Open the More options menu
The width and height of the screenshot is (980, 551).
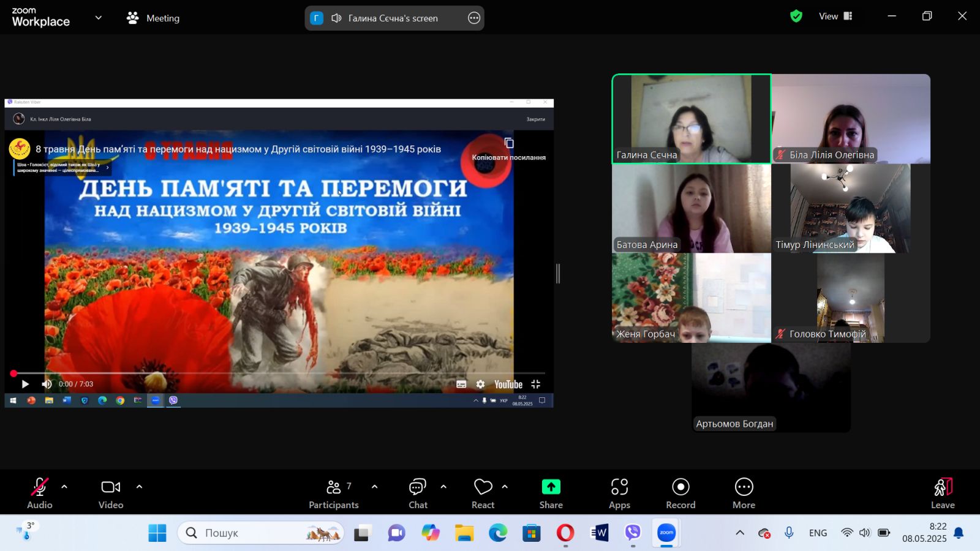click(744, 493)
